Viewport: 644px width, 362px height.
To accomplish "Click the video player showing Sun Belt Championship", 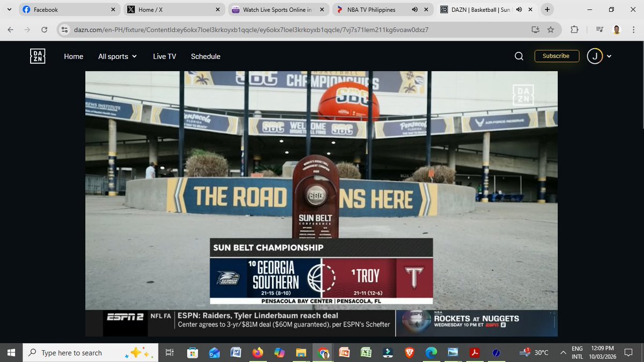I will [321, 204].
